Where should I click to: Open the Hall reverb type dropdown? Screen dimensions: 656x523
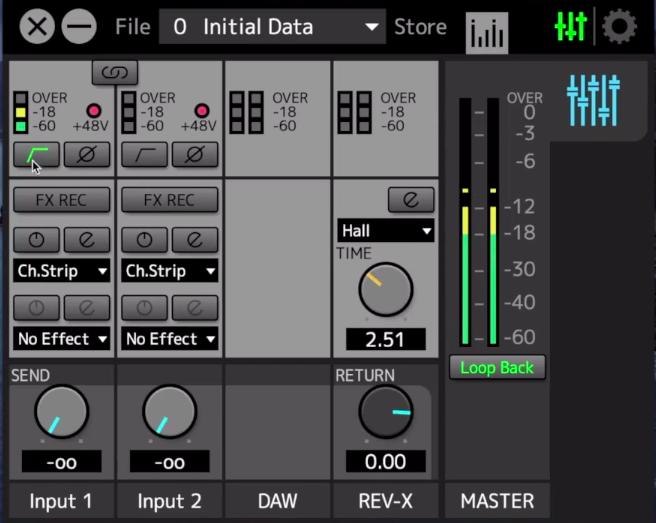pyautogui.click(x=386, y=231)
